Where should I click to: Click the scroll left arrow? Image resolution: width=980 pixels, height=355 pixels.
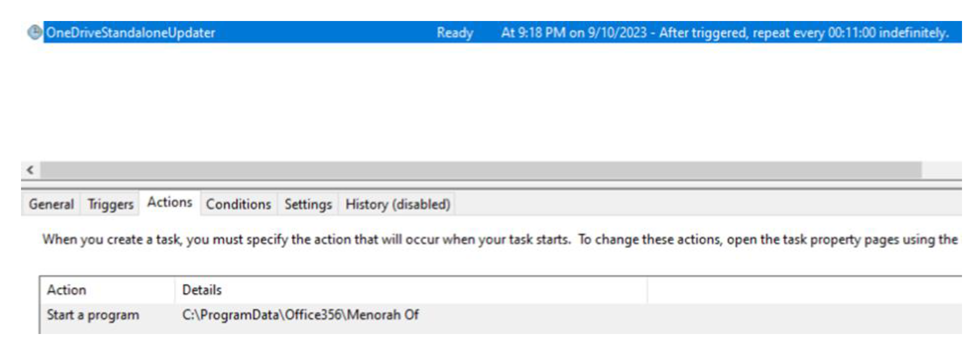pos(30,170)
